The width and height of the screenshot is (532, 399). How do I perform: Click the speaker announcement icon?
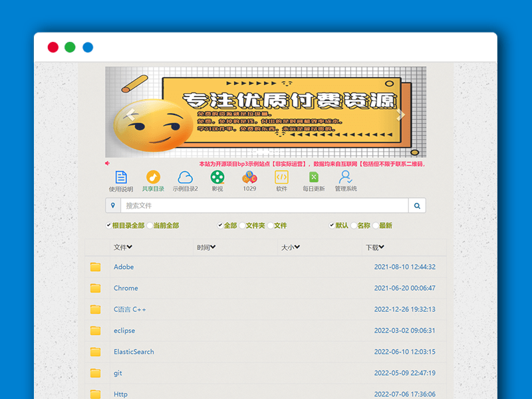tap(108, 164)
